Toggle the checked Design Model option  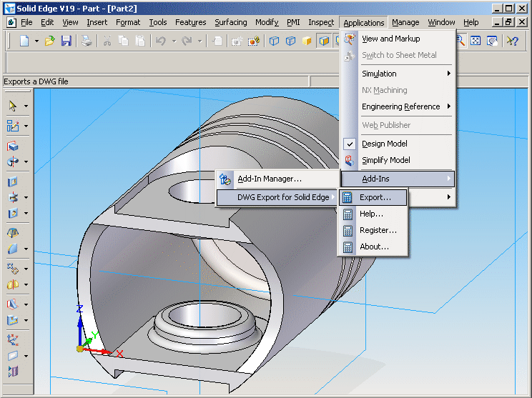pyautogui.click(x=385, y=144)
